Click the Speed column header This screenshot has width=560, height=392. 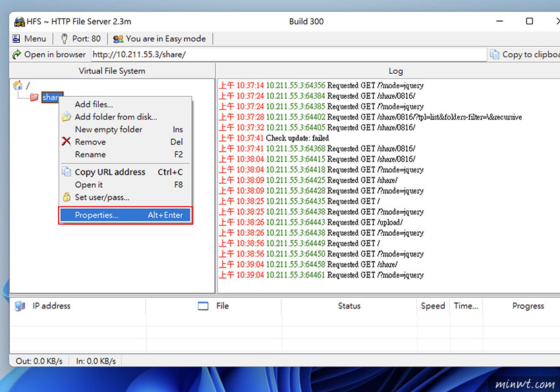click(x=433, y=306)
